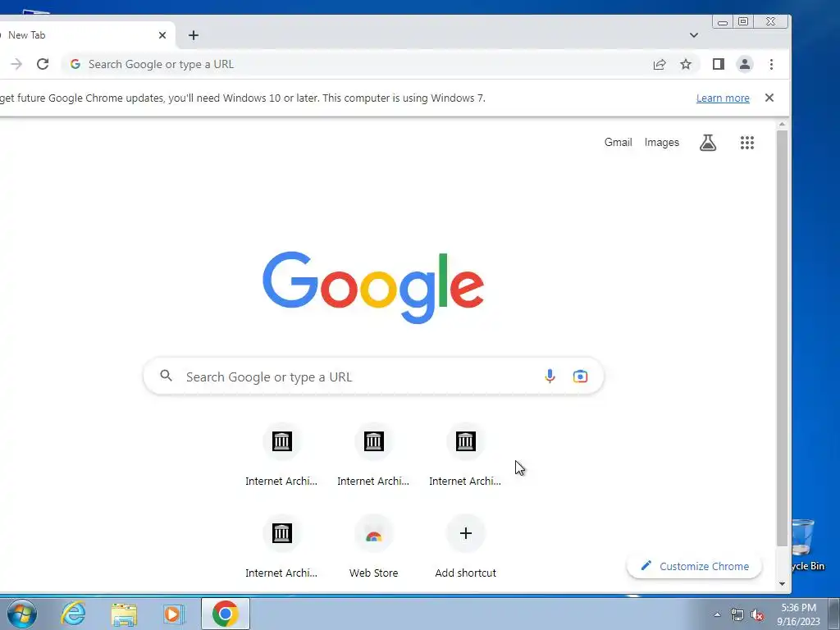The height and width of the screenshot is (630, 840).
Task: Open the Web Store shortcut
Action: 373,546
